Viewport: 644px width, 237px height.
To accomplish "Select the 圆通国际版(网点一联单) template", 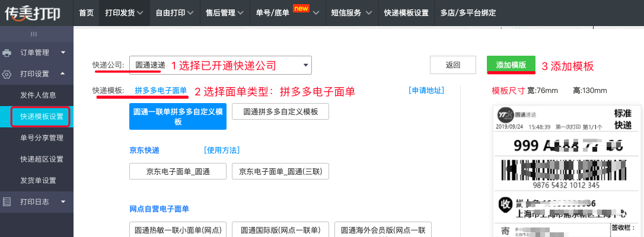I will pyautogui.click(x=280, y=230).
